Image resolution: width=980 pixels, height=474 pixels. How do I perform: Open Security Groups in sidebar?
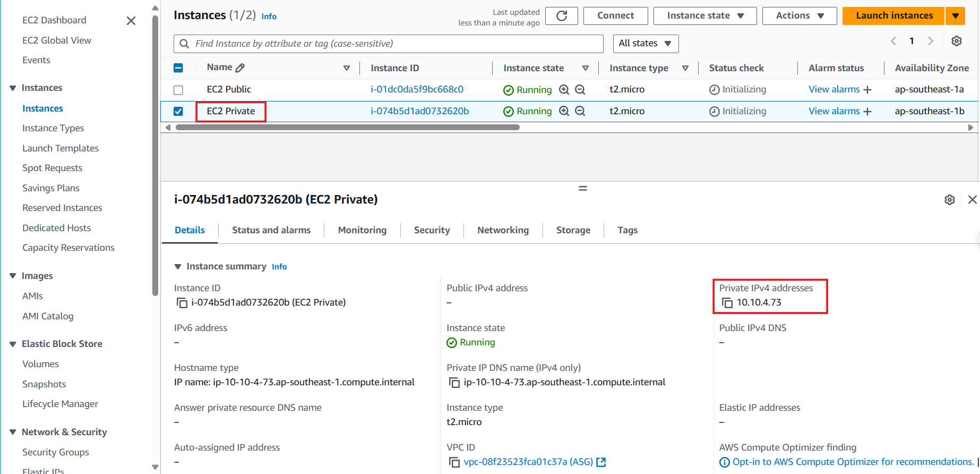click(56, 453)
